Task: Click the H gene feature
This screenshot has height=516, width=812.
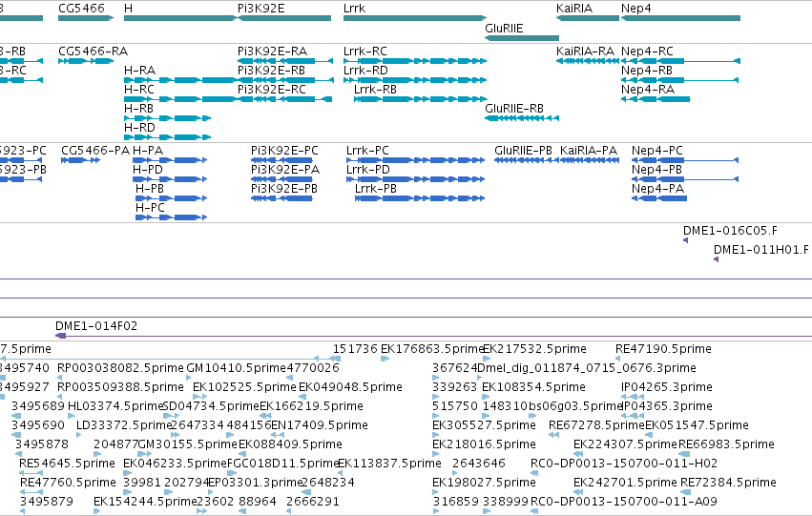Action: (180, 18)
